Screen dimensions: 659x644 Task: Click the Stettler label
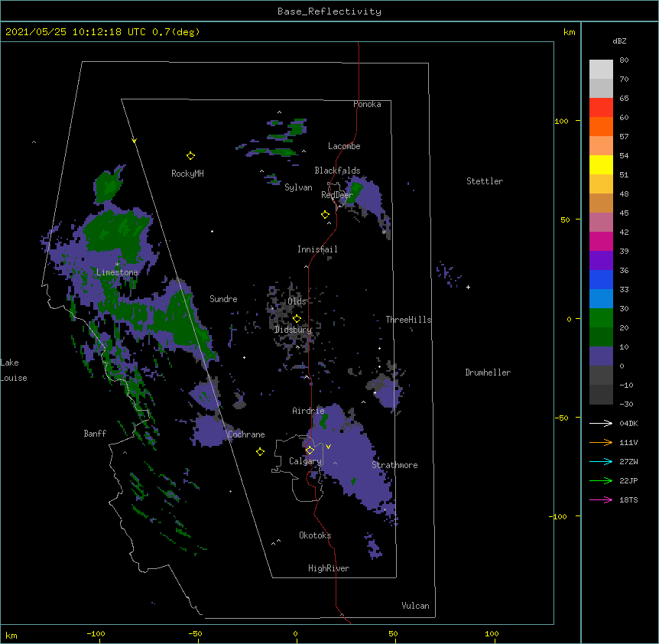click(x=485, y=181)
